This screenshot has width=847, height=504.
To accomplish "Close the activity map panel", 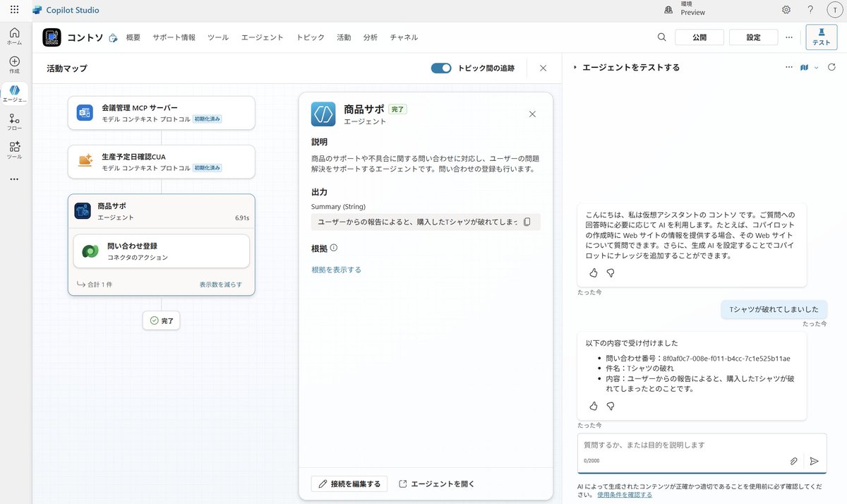I will (543, 68).
